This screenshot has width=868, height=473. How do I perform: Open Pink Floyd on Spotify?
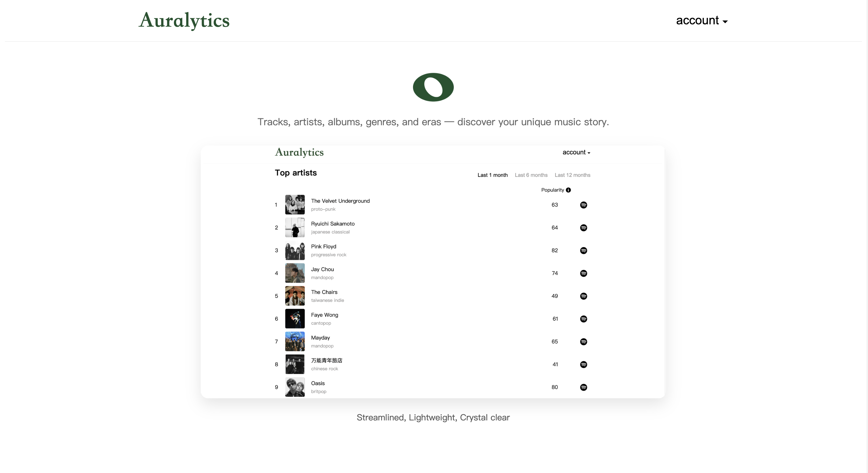[584, 250]
